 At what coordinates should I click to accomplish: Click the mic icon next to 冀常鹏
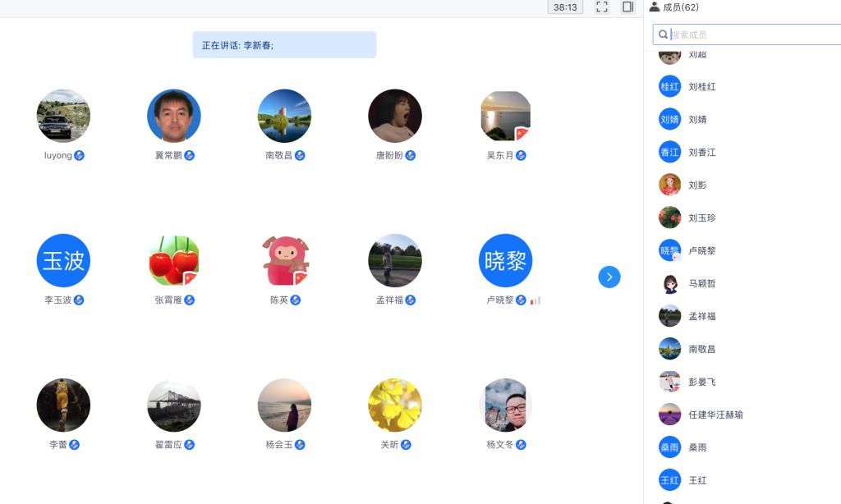pos(190,155)
